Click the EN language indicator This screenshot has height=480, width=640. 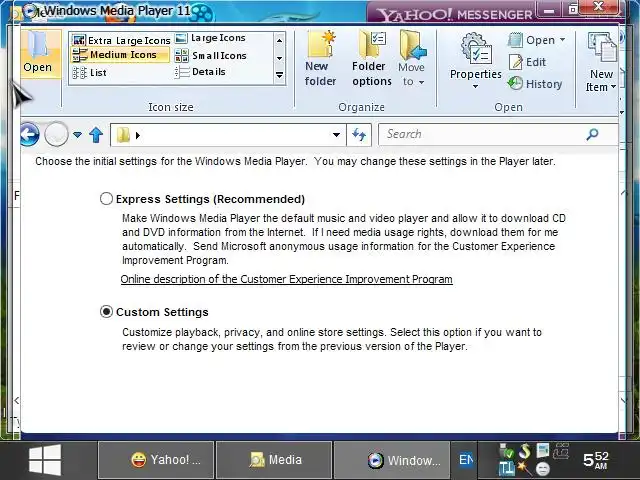[x=465, y=460]
